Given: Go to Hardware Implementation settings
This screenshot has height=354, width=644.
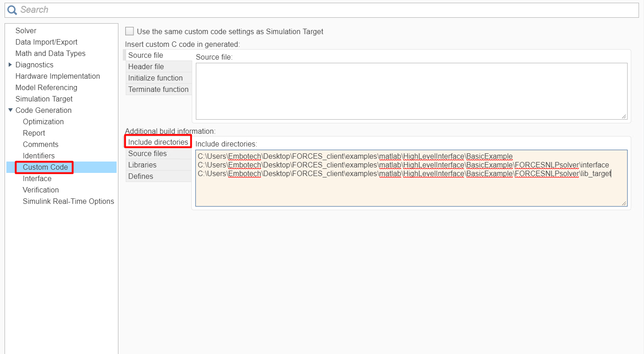Looking at the screenshot, I should pos(57,76).
